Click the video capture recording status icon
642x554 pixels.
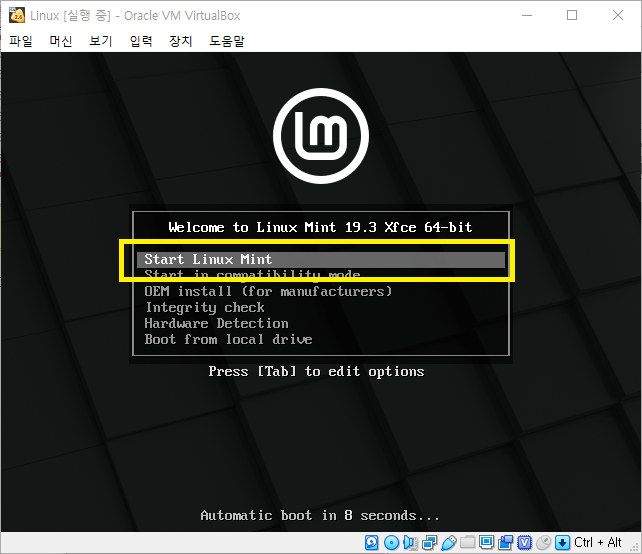coord(506,543)
